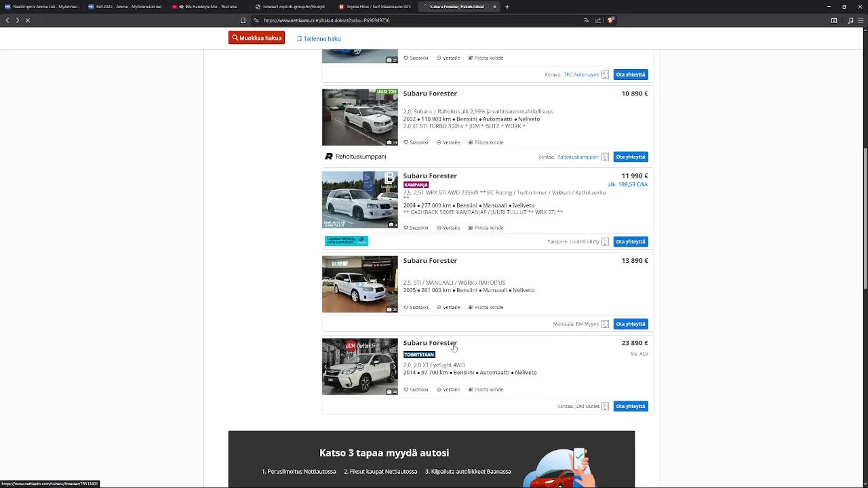
Task: Show the next photo of the 23 890 € Forester
Action: tap(395, 367)
